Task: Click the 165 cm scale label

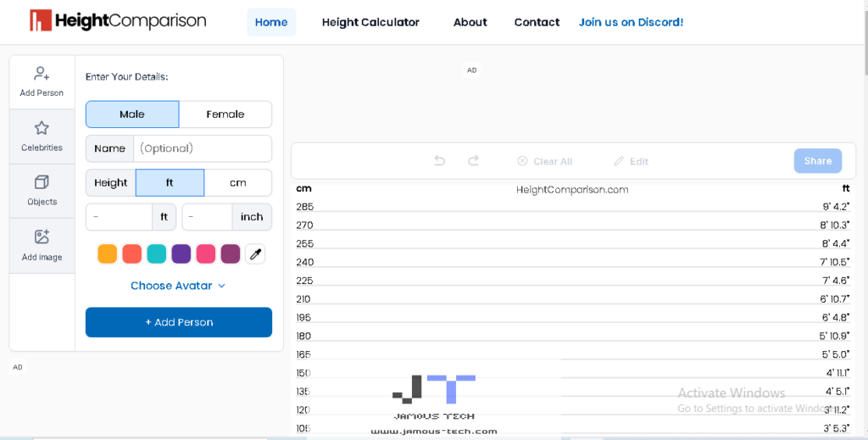Action: [x=303, y=354]
